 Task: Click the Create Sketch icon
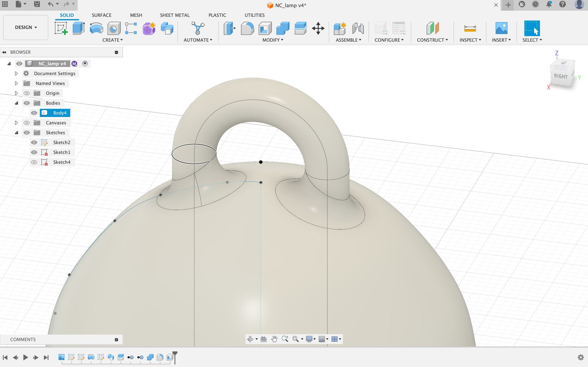click(x=61, y=28)
